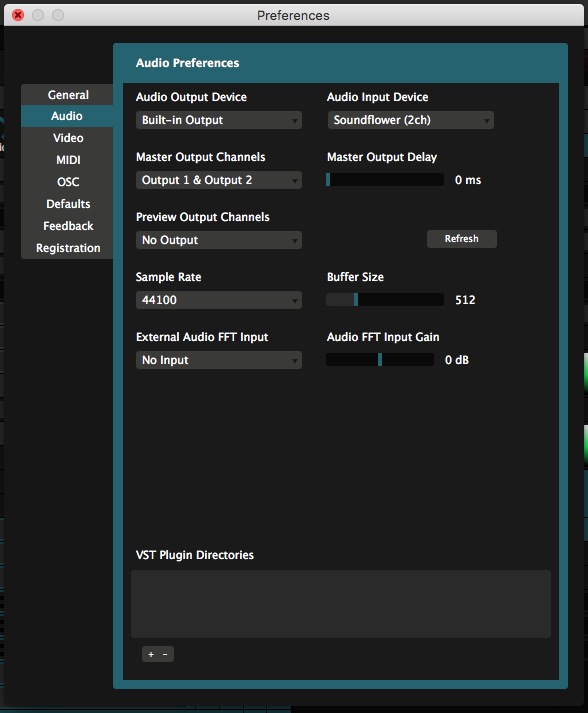Open the General preferences tab
588x713 pixels.
coord(67,95)
